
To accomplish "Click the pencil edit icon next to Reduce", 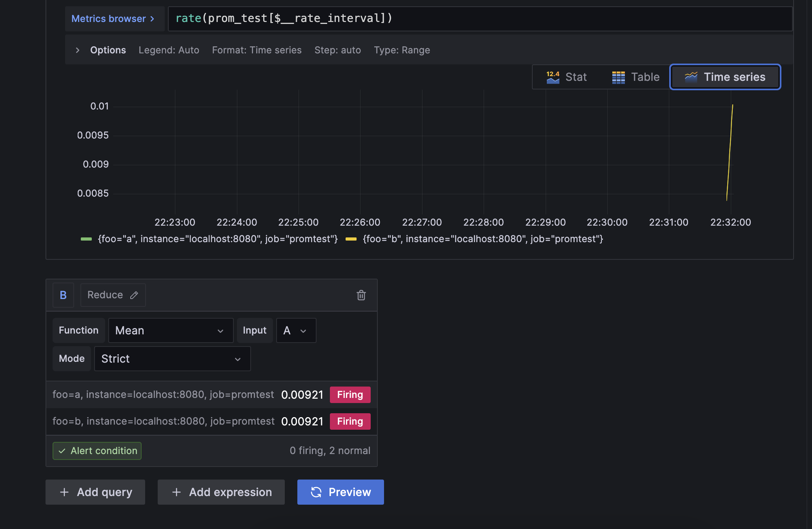I will point(134,295).
